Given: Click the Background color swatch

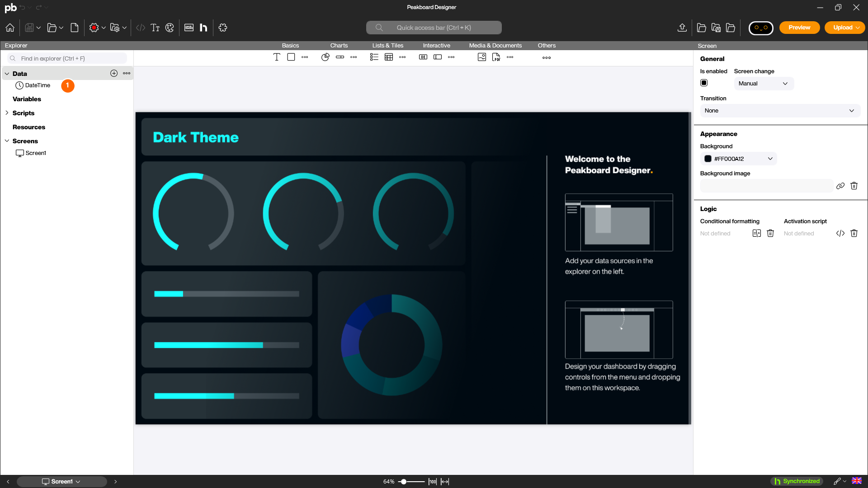Looking at the screenshot, I should [708, 159].
